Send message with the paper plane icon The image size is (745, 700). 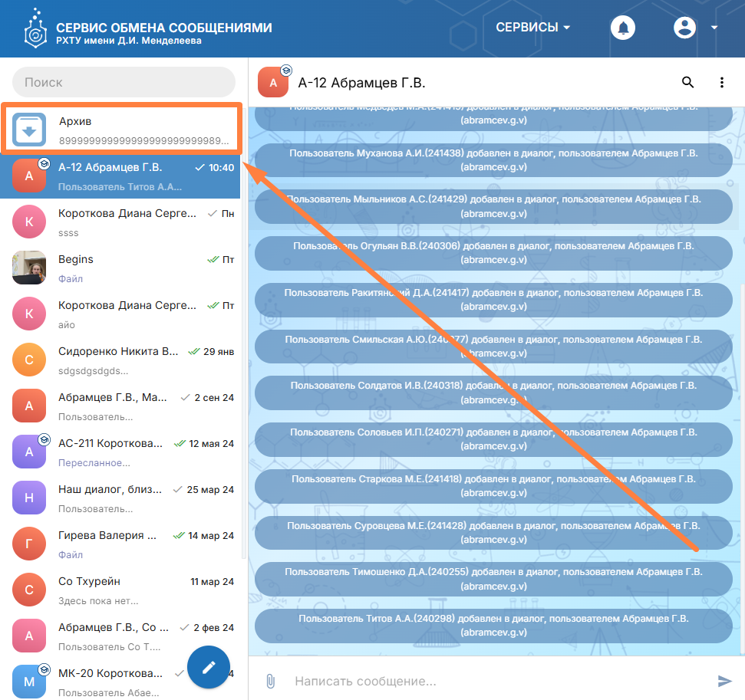click(x=724, y=681)
